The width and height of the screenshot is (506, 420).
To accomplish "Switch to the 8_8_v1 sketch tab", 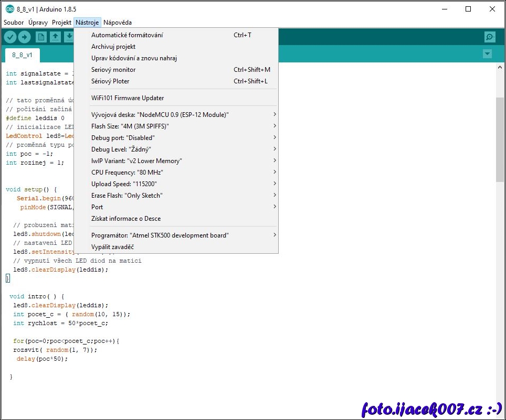I will [22, 55].
